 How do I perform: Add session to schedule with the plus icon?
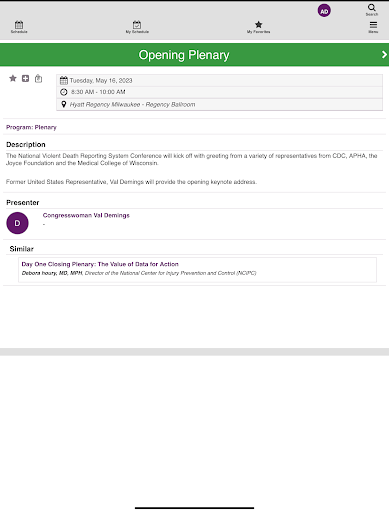coord(25,78)
